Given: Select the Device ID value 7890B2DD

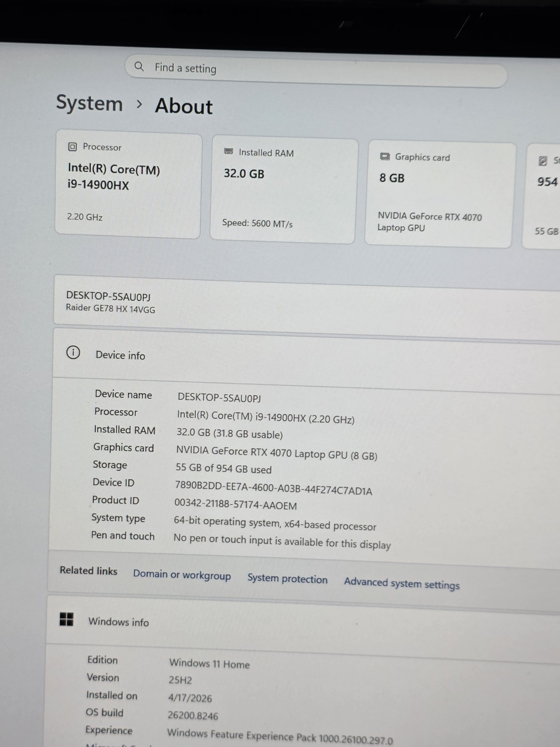Looking at the screenshot, I should [x=273, y=488].
